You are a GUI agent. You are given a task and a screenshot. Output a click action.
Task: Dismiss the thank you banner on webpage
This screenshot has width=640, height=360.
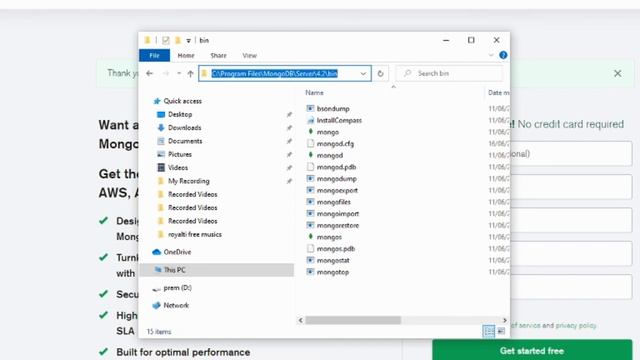pyautogui.click(x=618, y=73)
